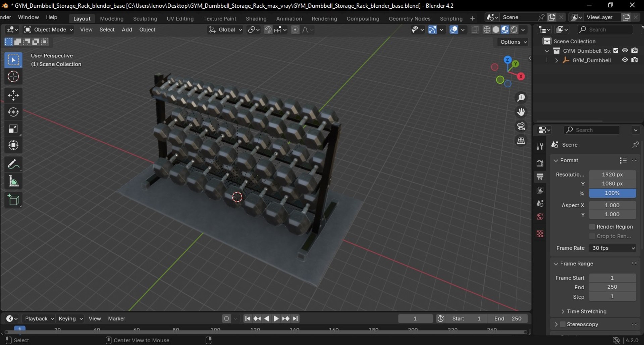
Task: Switch to material preview shading
Action: point(505,30)
